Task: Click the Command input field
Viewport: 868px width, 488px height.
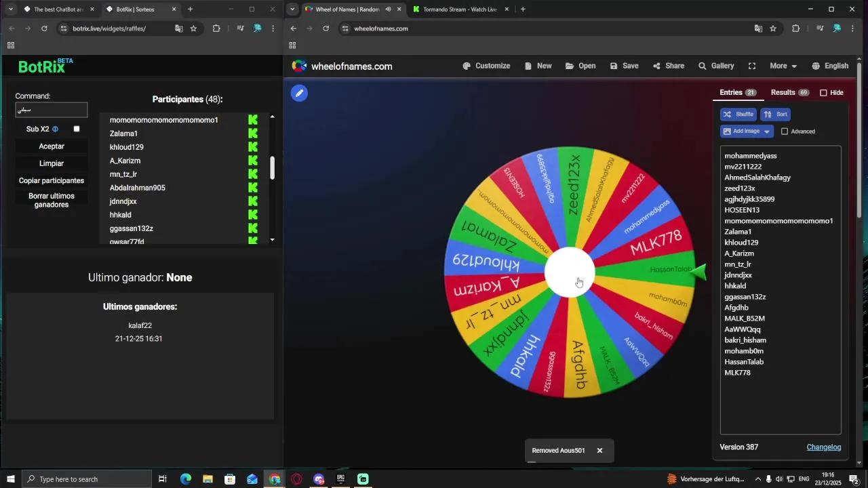Action: (x=52, y=110)
